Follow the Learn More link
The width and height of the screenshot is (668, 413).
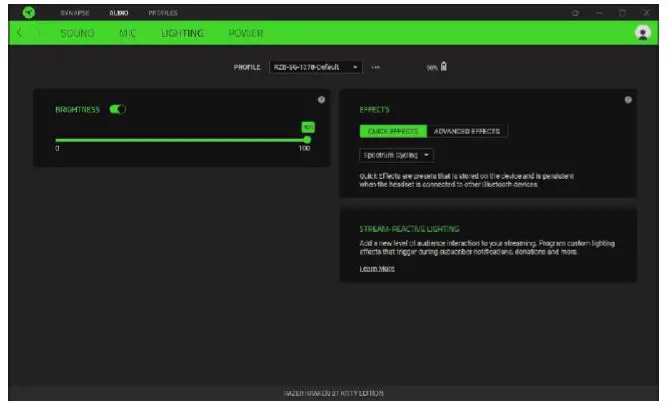(377, 269)
